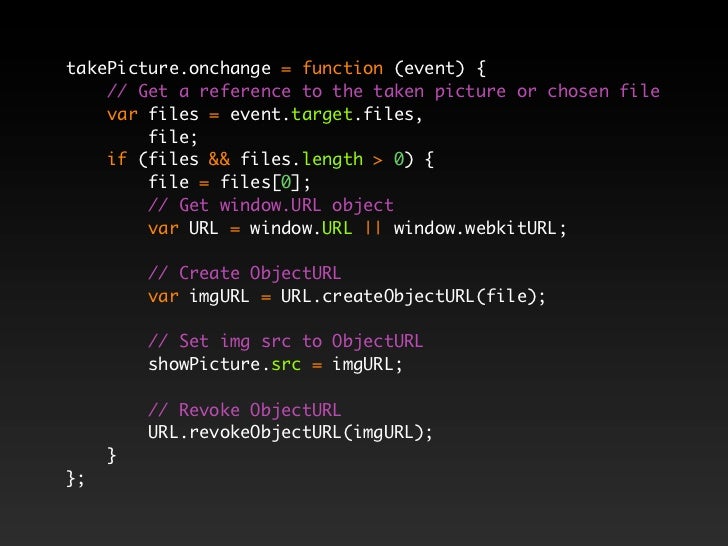Image resolution: width=728 pixels, height=546 pixels.
Task: Click 'URL.createObjectURL(file);'
Action: pyautogui.click(x=413, y=296)
